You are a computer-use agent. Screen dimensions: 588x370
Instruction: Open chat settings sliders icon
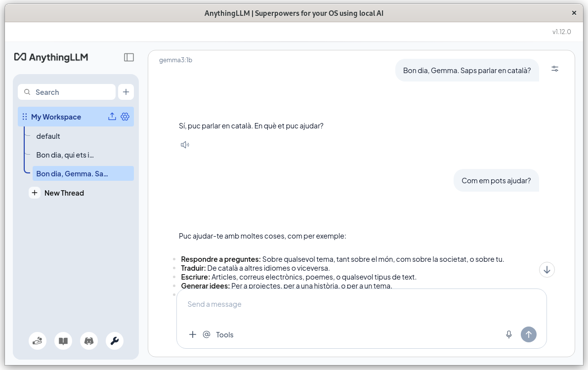[x=555, y=69]
